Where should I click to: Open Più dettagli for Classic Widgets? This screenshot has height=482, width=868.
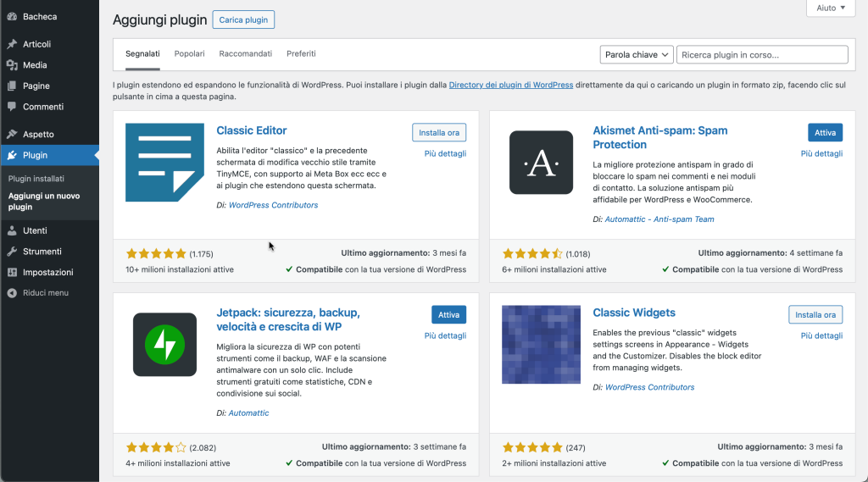coord(821,335)
